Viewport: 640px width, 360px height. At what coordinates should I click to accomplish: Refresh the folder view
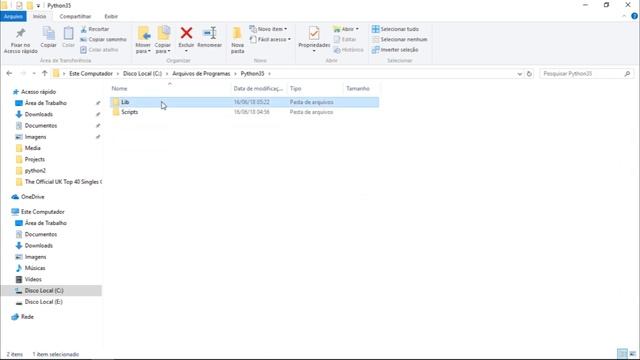coord(529,74)
